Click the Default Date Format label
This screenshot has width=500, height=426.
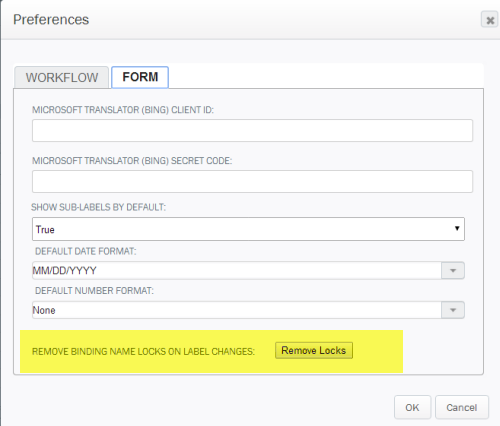[86, 251]
